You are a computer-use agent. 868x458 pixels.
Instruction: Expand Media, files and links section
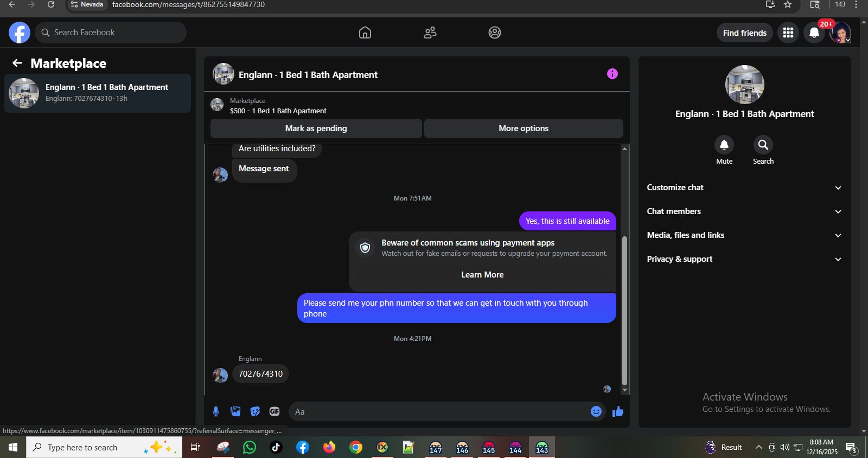point(744,235)
